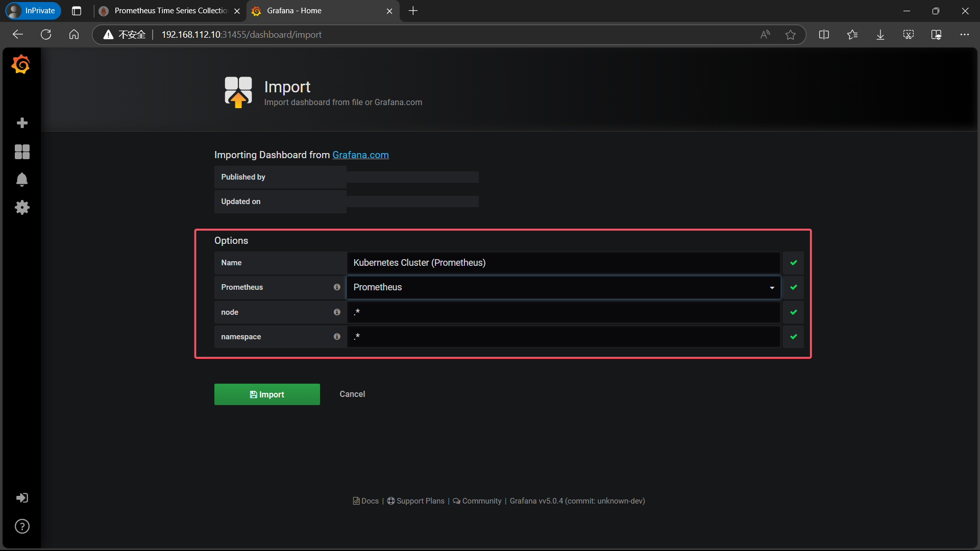Click the Cancel button

point(352,394)
